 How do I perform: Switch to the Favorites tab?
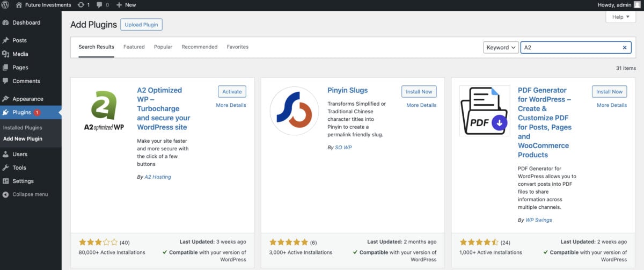tap(238, 47)
